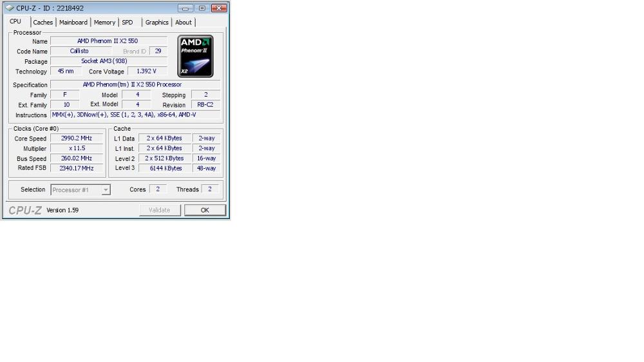Switch to the Memory tab
This screenshot has width=644, height=362.
point(104,22)
